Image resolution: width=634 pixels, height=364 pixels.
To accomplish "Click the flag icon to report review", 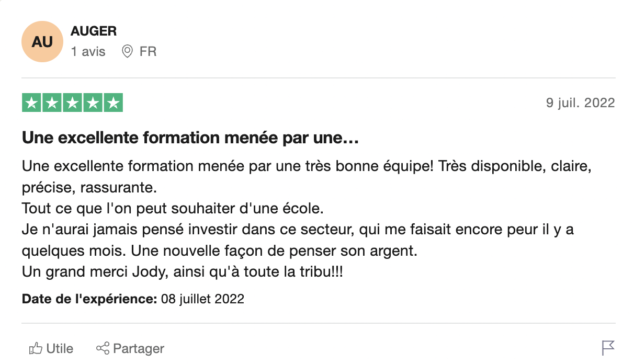I will [608, 348].
